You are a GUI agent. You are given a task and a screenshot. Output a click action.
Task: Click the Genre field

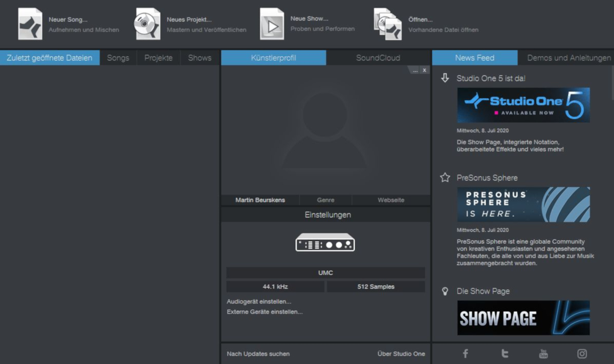[x=326, y=200]
